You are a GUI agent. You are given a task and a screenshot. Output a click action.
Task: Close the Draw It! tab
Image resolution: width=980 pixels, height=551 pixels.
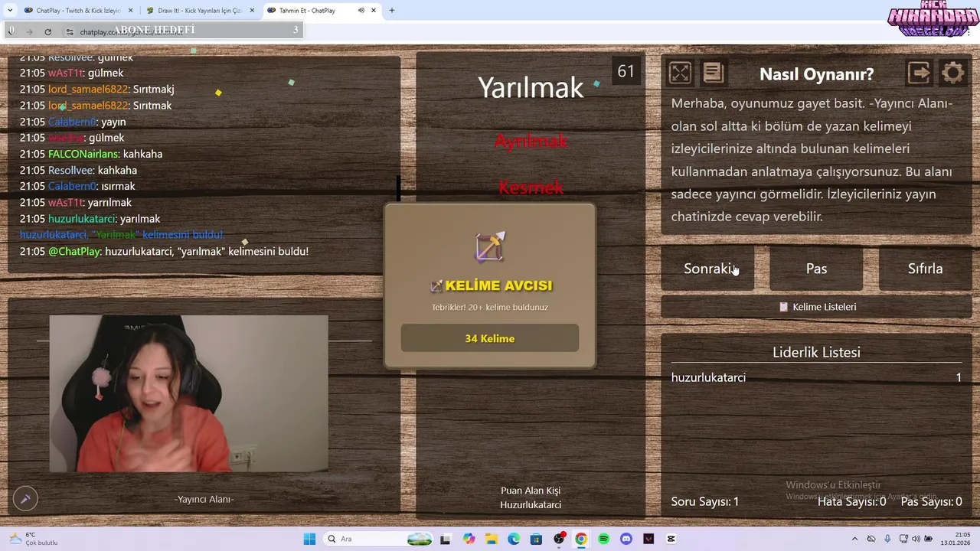click(252, 11)
